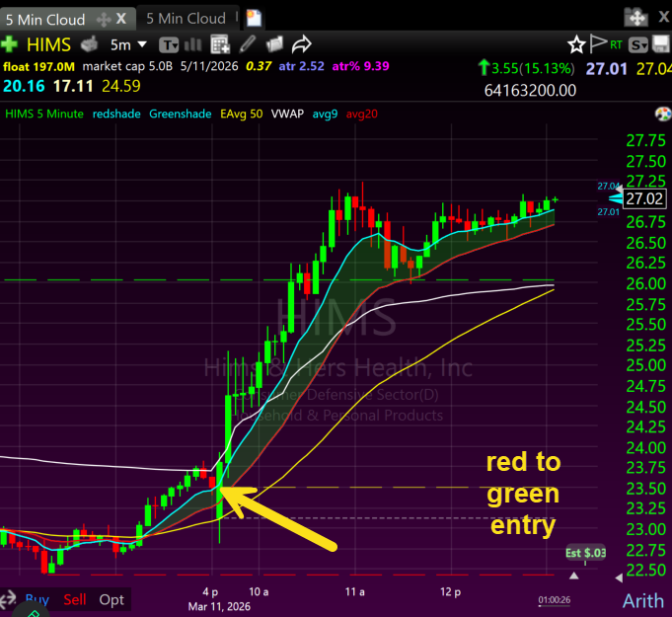Open the timeframe tool icon beside HIMS

pyautogui.click(x=89, y=44)
